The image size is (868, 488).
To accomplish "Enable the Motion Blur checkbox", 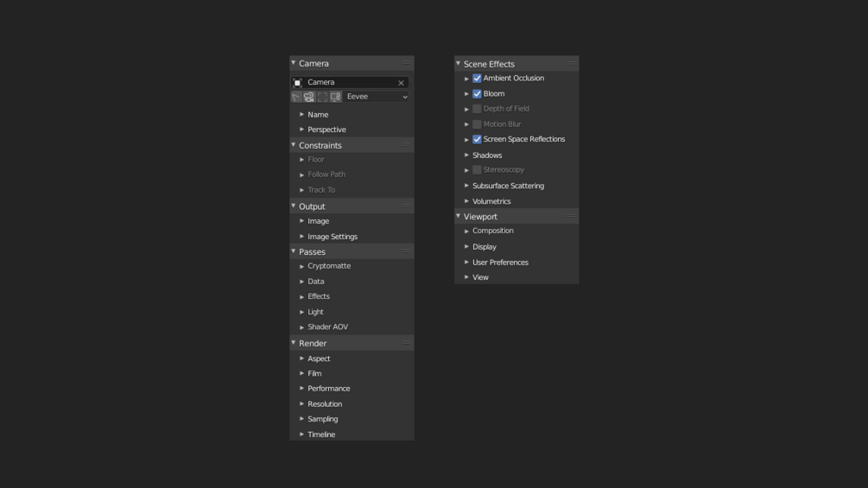I will [x=477, y=124].
